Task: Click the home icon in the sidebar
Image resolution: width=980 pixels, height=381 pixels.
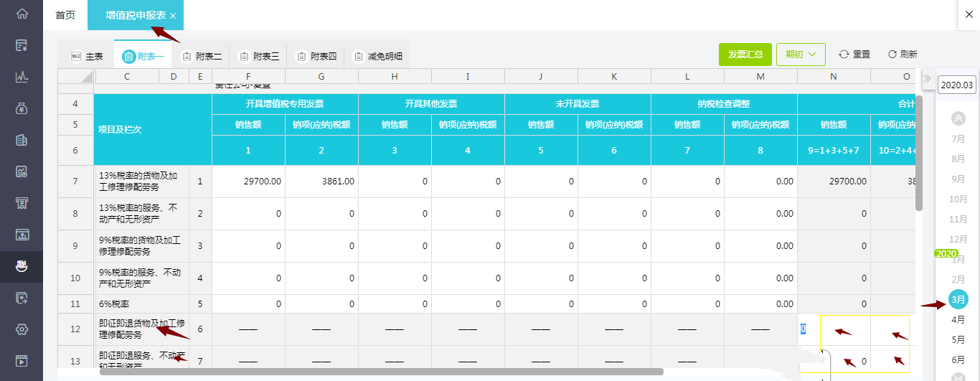Action: [22, 14]
